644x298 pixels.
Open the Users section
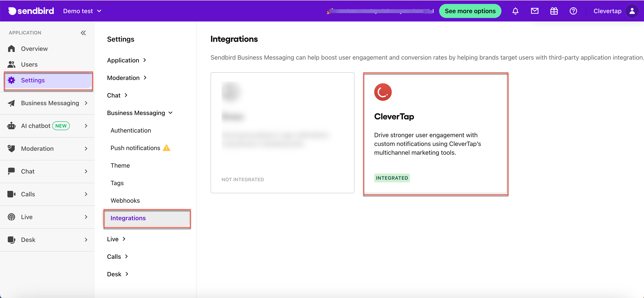tap(48, 64)
